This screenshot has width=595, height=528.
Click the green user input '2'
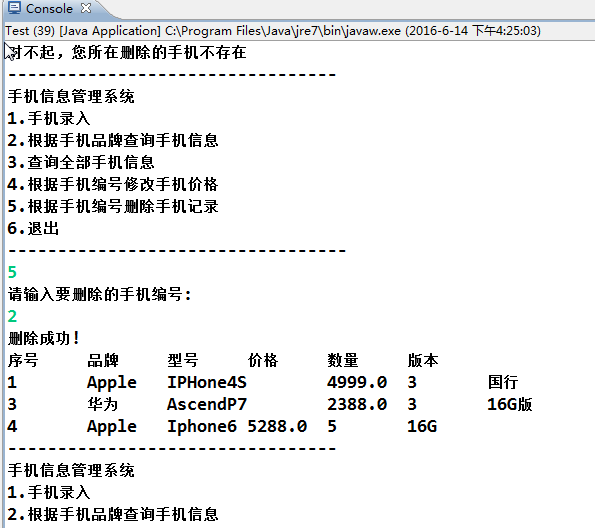(x=12, y=316)
